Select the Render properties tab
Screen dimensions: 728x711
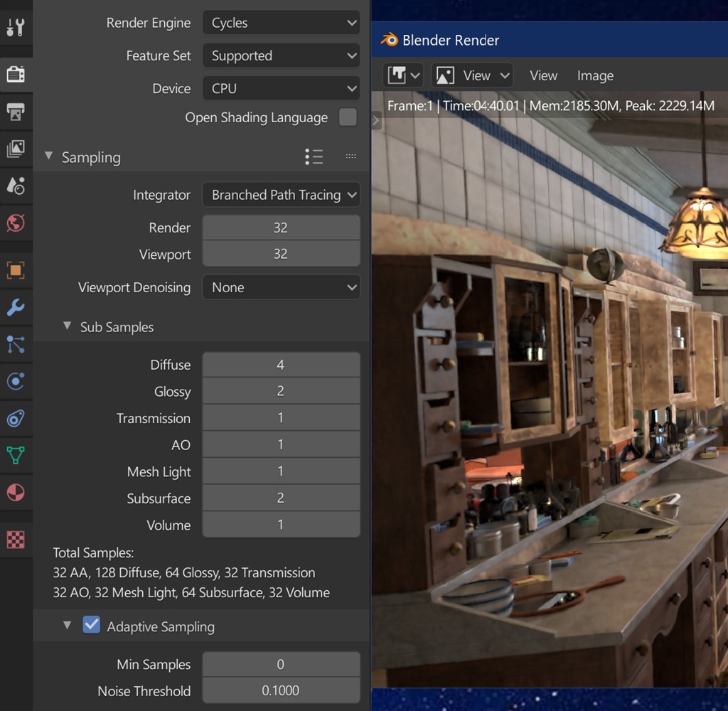(x=16, y=74)
